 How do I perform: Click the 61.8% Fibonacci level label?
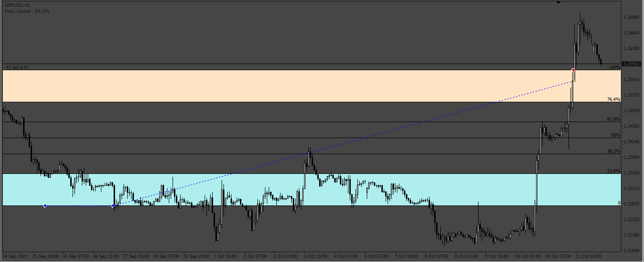tap(614, 119)
